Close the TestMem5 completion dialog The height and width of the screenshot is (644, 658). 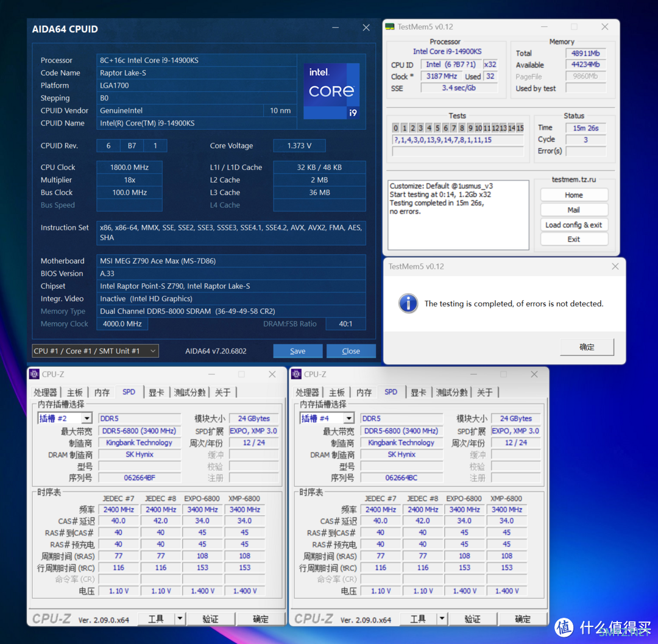click(x=615, y=266)
